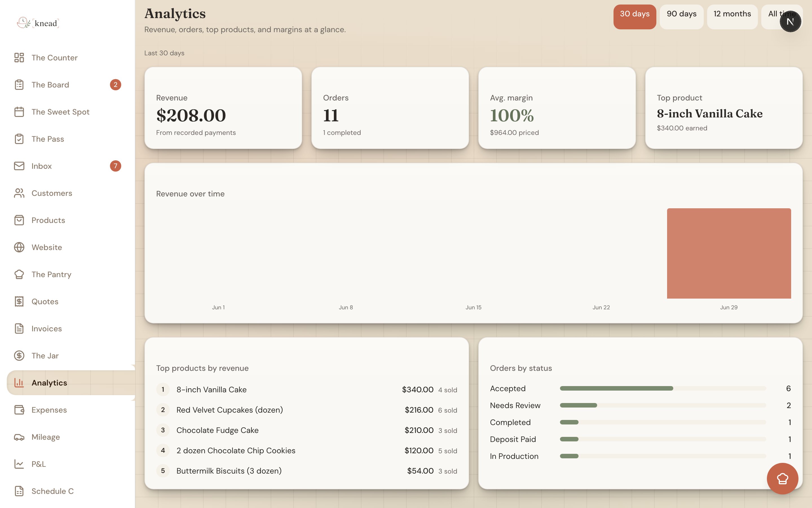Click the knead logo
Screen dimensions: 812x508
[38, 23]
